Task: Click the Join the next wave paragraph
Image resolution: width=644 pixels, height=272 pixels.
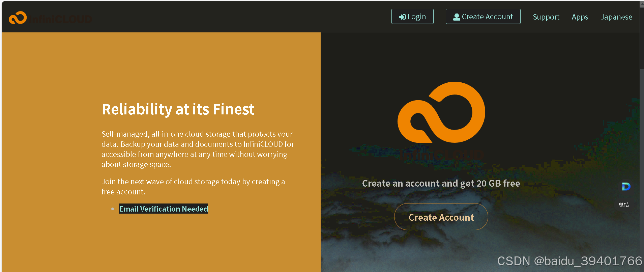Action: 193,187
